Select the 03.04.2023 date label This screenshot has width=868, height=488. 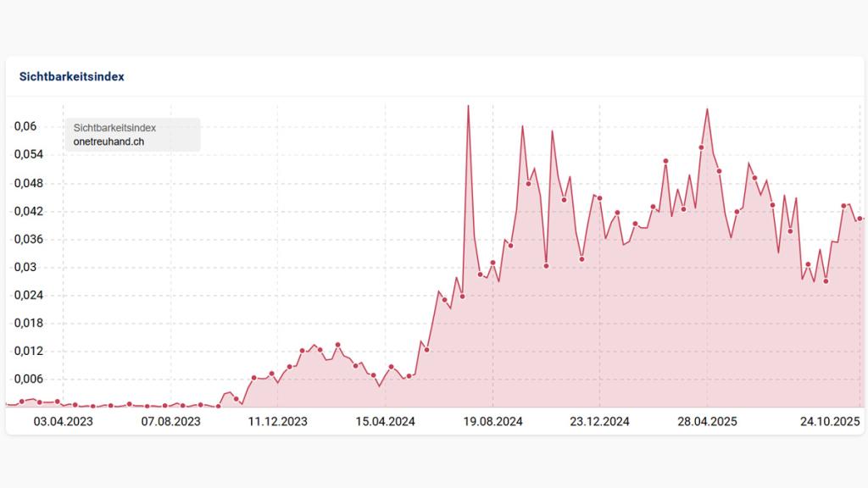point(64,421)
